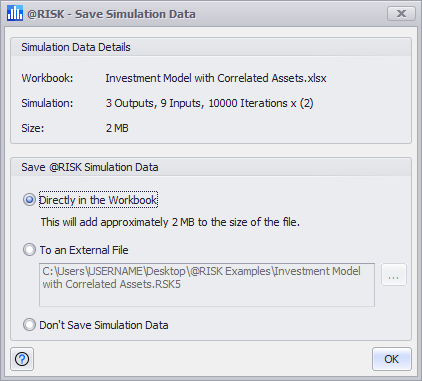
Task: Click the Size: field label
Action: pos(33,128)
